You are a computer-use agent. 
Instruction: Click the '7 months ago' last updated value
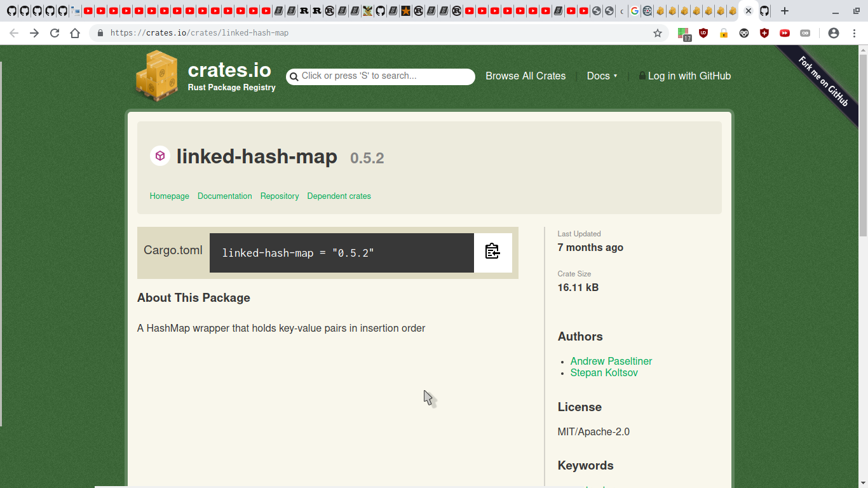(590, 247)
